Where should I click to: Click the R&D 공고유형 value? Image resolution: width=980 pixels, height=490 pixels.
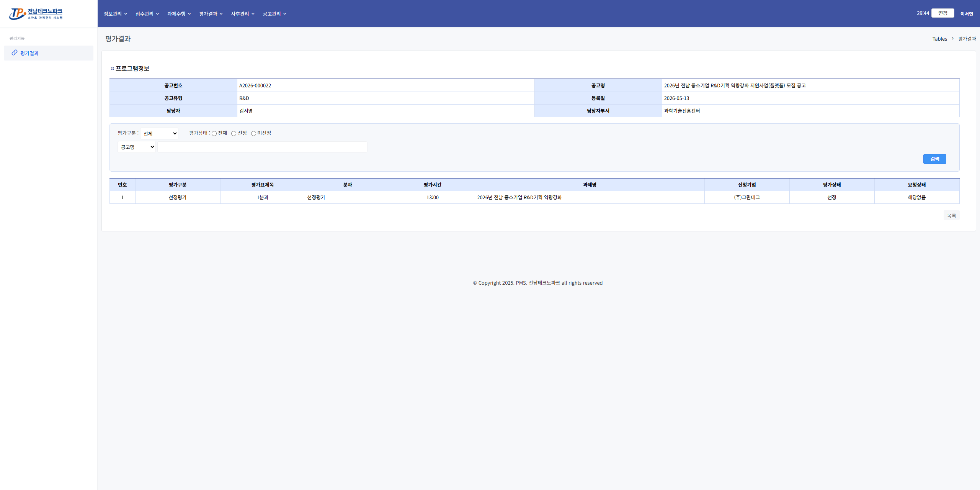coord(244,98)
